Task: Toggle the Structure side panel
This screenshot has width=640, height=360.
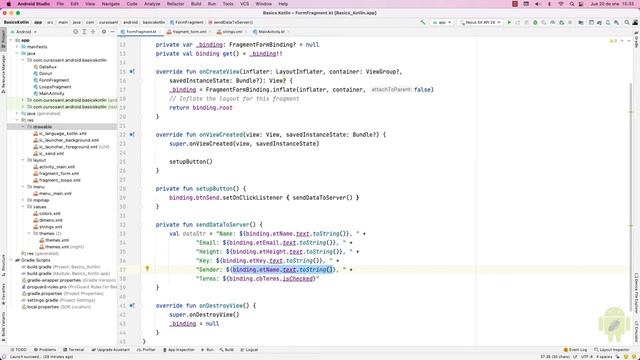Action: click(x=3, y=266)
